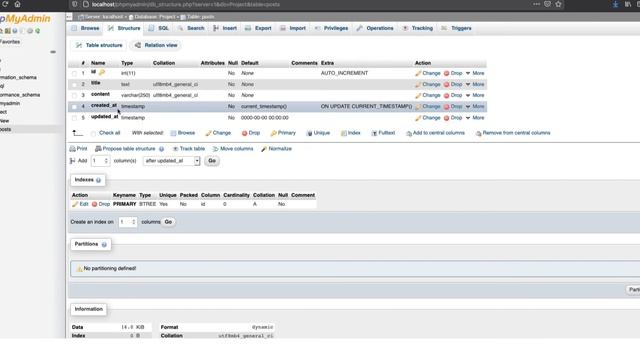
Task: Tick the checkbox for the updated_at column
Action: pyautogui.click(x=74, y=118)
